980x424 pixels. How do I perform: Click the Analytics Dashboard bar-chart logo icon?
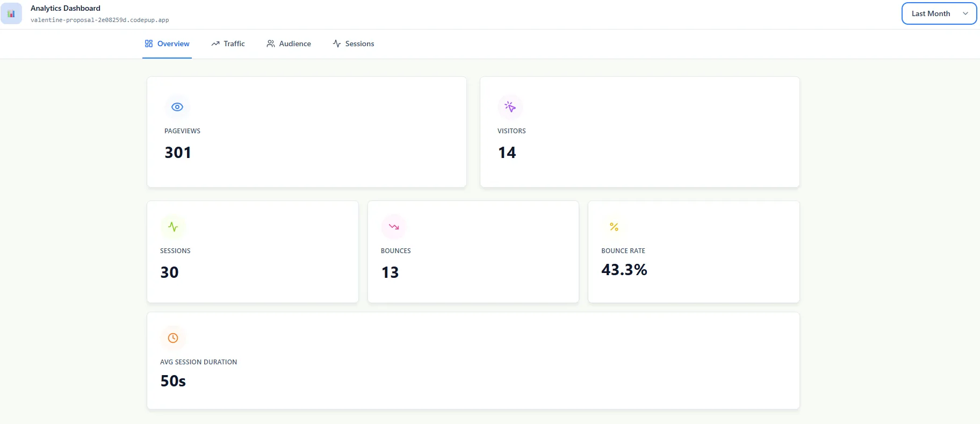click(11, 13)
